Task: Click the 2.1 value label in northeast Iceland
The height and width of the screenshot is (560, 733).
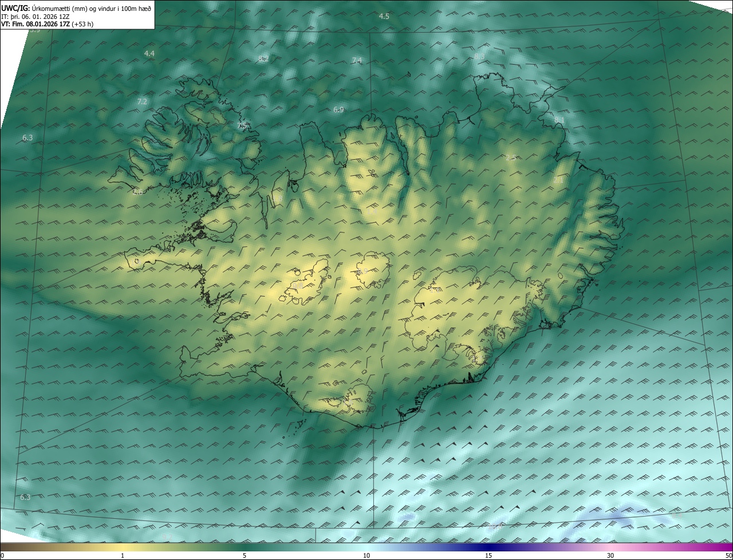Action: [558, 180]
